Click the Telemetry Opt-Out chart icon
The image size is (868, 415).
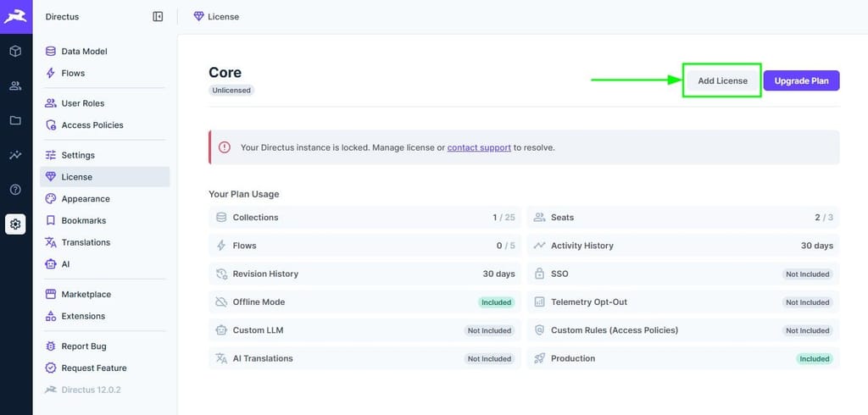point(539,302)
